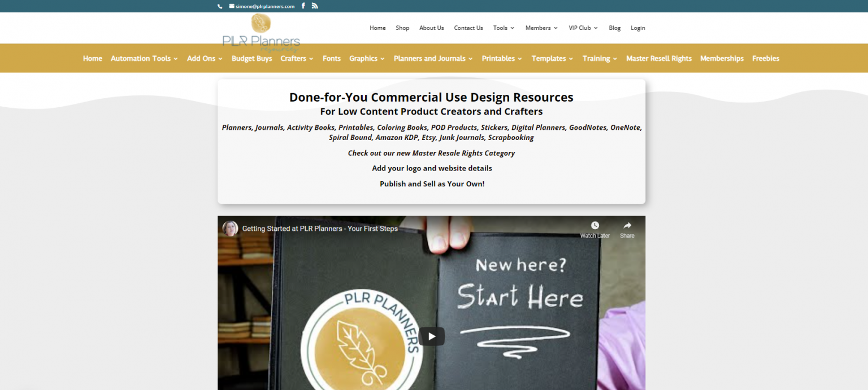Click the phone icon in the top bar

(220, 6)
